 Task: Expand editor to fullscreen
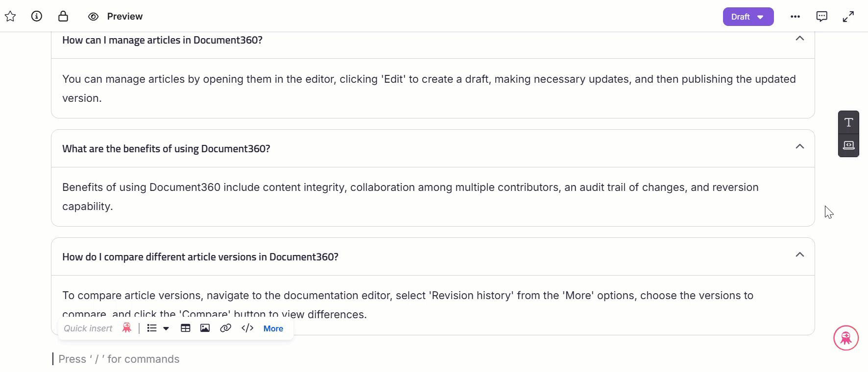click(848, 17)
